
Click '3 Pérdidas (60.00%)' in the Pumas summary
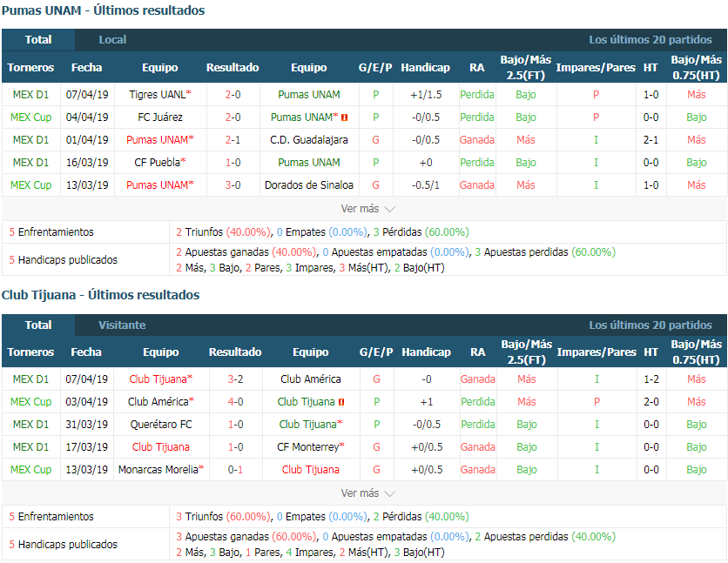(x=421, y=232)
